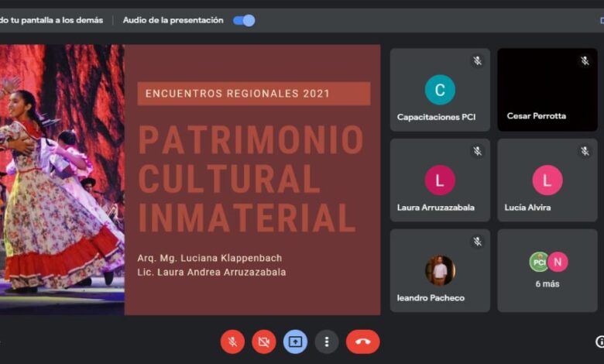
Task: Click the dancer photo in the presentation
Action: [x=62, y=180]
